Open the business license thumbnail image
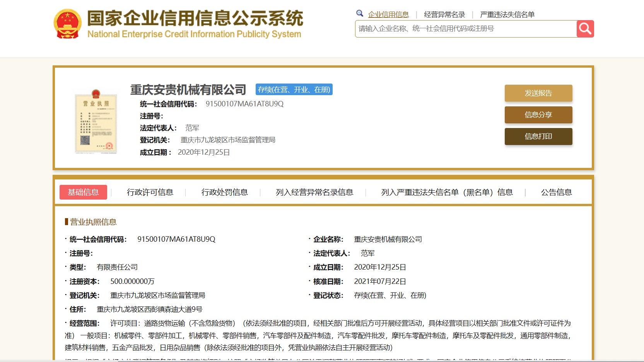Viewport: 644px width, 362px height. 96,121
